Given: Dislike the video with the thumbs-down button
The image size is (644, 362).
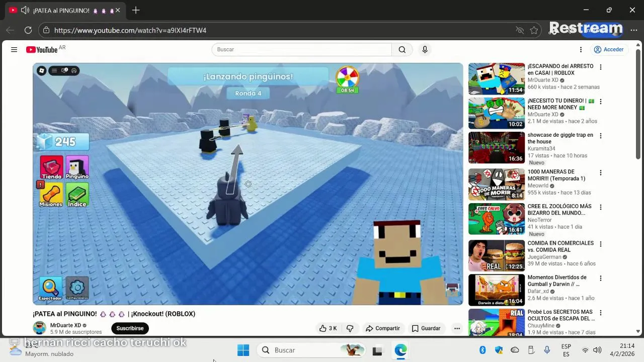Looking at the screenshot, I should [x=350, y=328].
